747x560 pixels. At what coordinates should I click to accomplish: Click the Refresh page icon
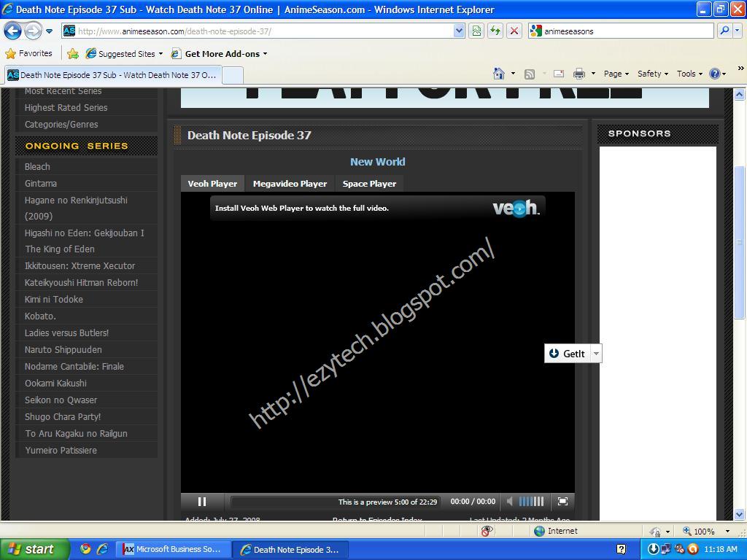[x=495, y=31]
